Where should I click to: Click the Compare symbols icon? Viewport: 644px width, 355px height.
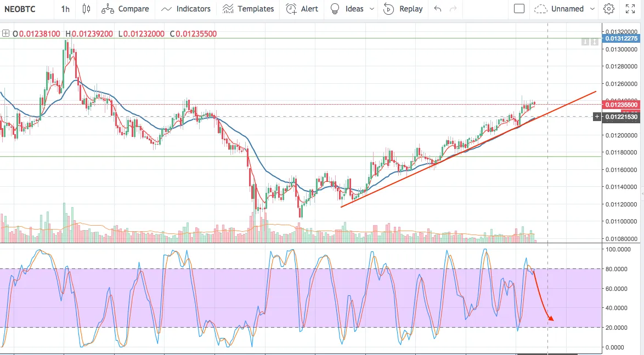pos(108,9)
